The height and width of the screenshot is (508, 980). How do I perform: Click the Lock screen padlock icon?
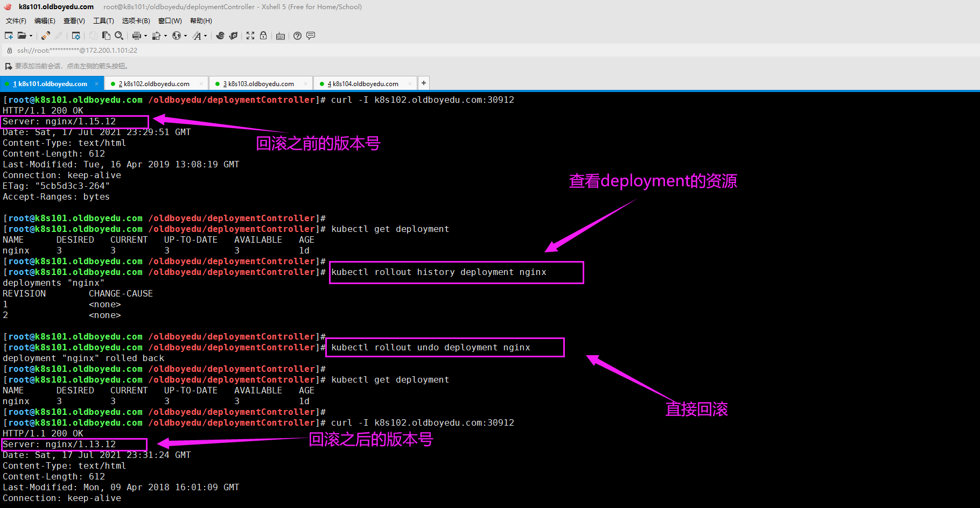point(263,36)
